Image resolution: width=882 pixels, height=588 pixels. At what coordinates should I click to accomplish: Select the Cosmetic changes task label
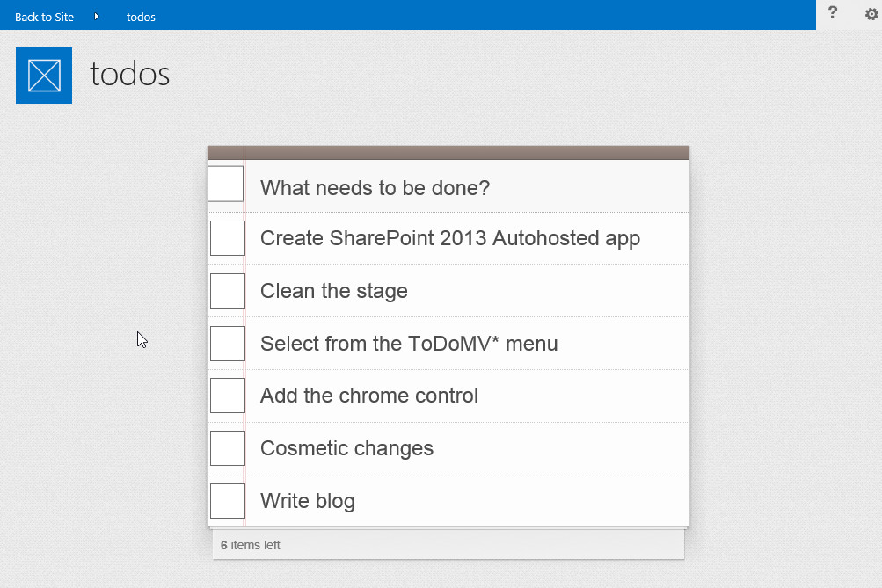pyautogui.click(x=346, y=448)
